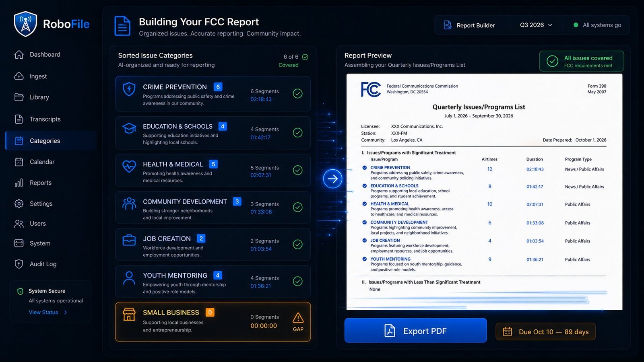
Task: Click the Export PDF file icon
Action: tap(390, 331)
